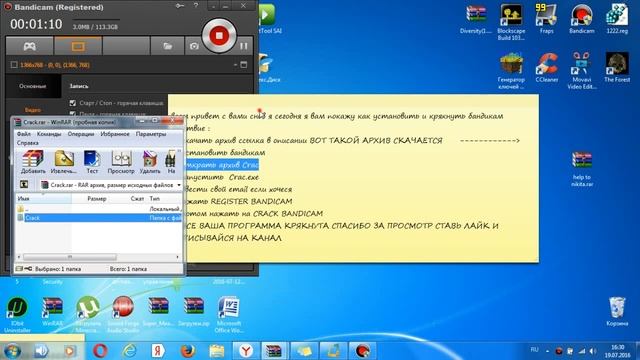Open Bandicam output folder icon
Screen dimensions: 640x360
[167, 46]
